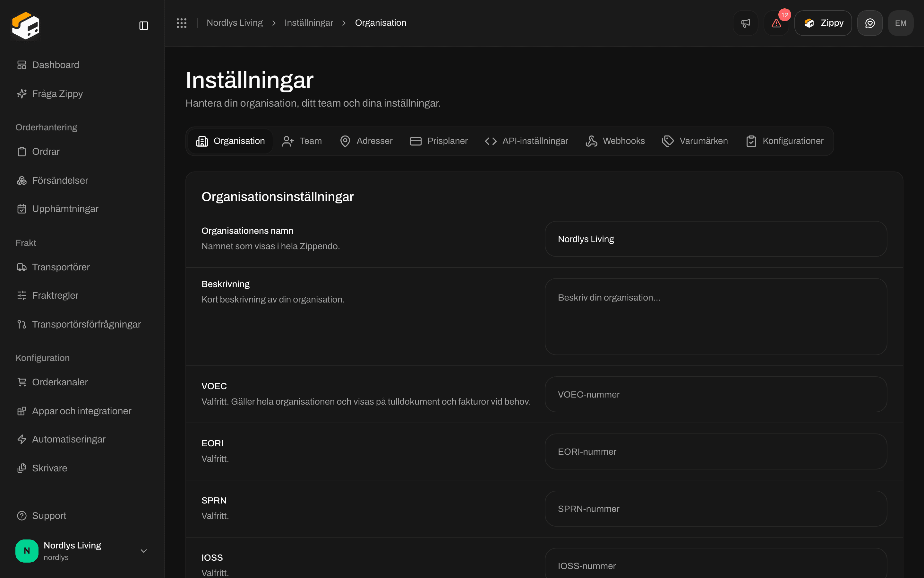Click Nordlys Living breadcrumb link
The height and width of the screenshot is (578, 924).
click(235, 23)
